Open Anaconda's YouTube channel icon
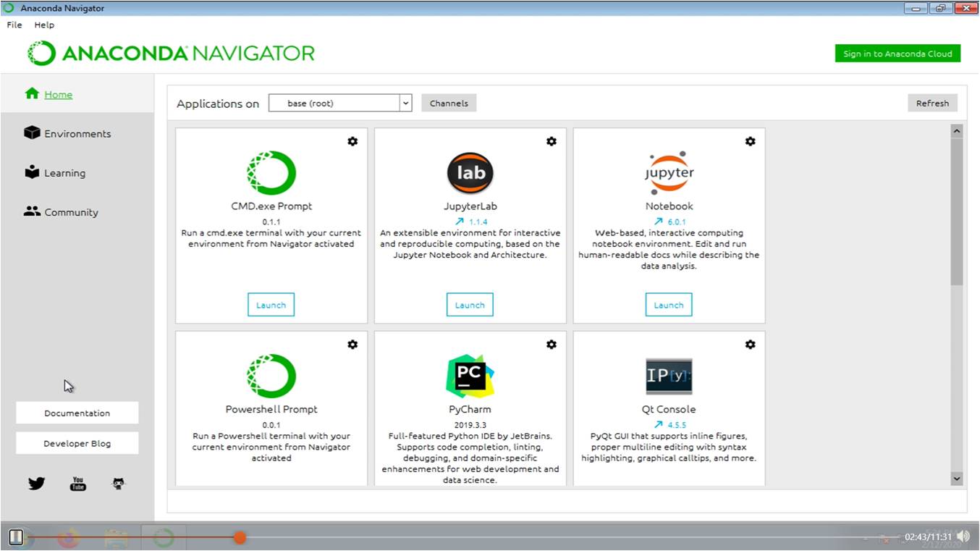 [77, 483]
